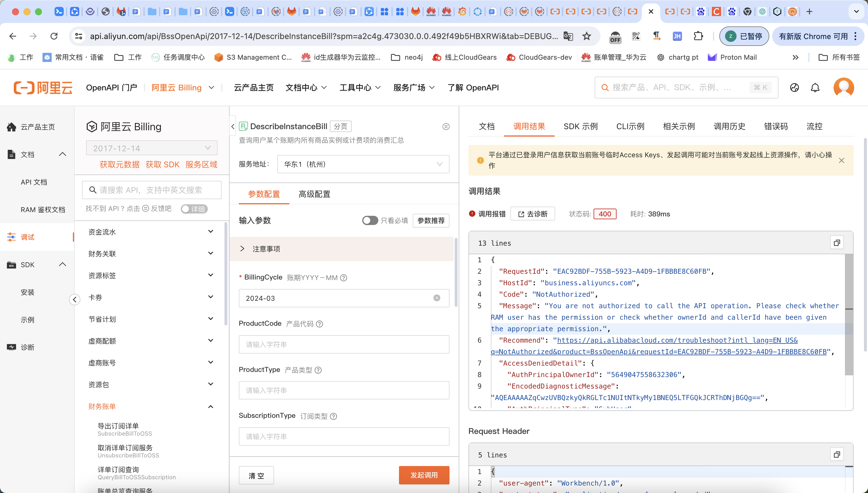Screen dimensions: 868x493
Task: Toggle the 详细 switch
Action: (194, 209)
